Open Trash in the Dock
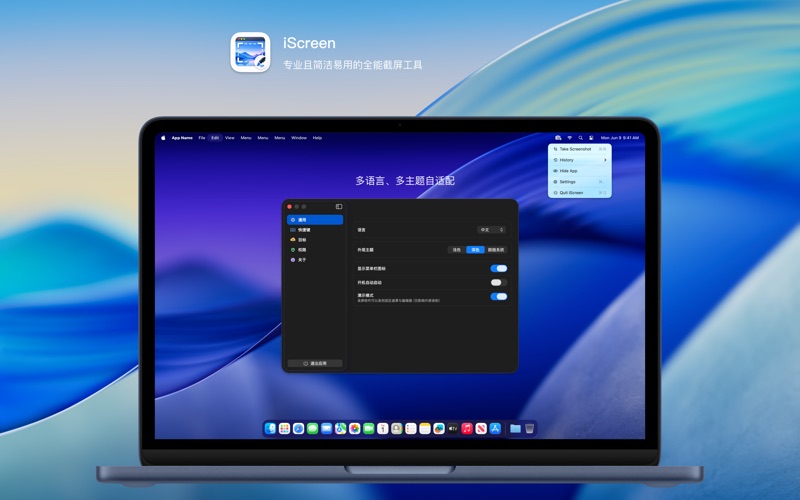Image resolution: width=800 pixels, height=500 pixels. (530, 429)
